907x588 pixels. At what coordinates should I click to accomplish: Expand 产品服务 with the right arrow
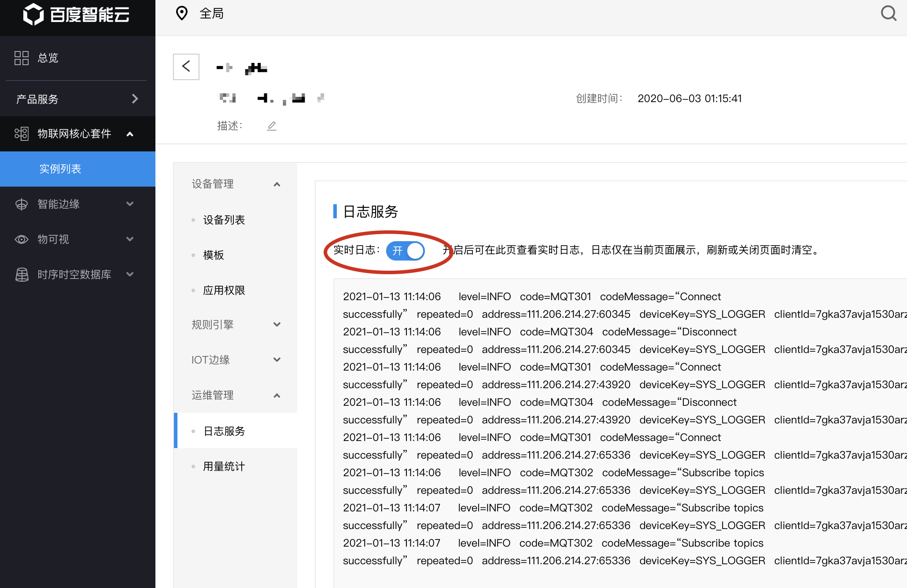pos(135,99)
